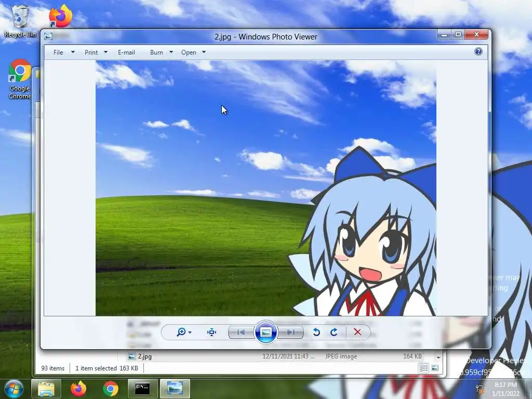
Task: Close the Photo Viewer window
Action: click(476, 35)
